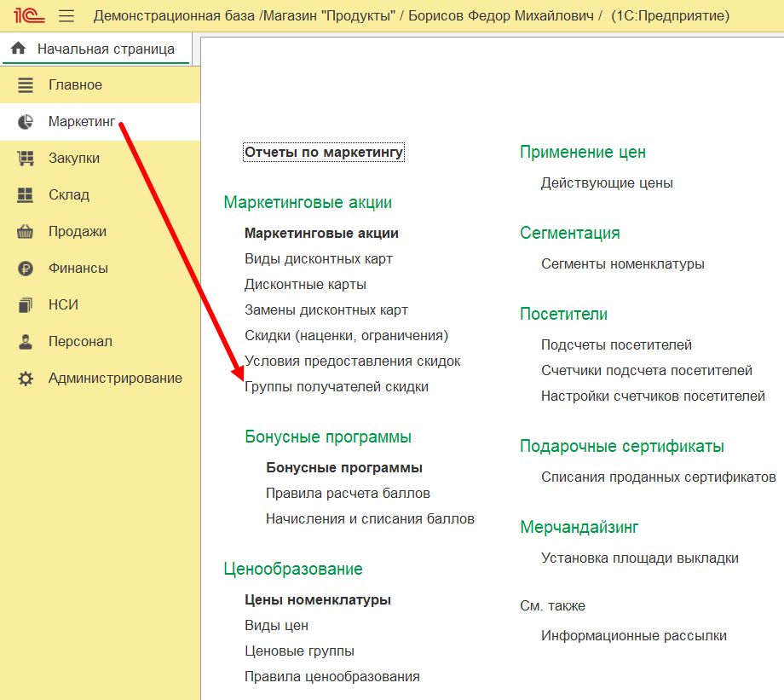Open Отчеты по маркетингу
The width and height of the screenshot is (784, 700).
pos(323,153)
